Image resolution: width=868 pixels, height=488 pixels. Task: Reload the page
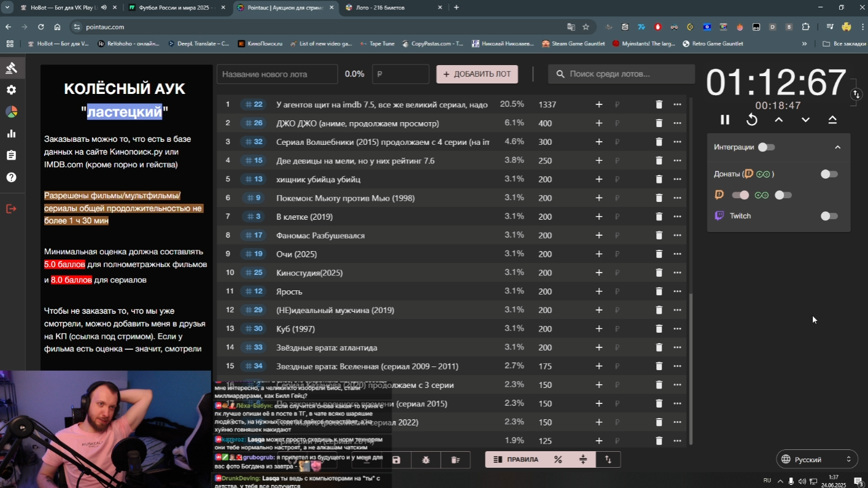[41, 27]
